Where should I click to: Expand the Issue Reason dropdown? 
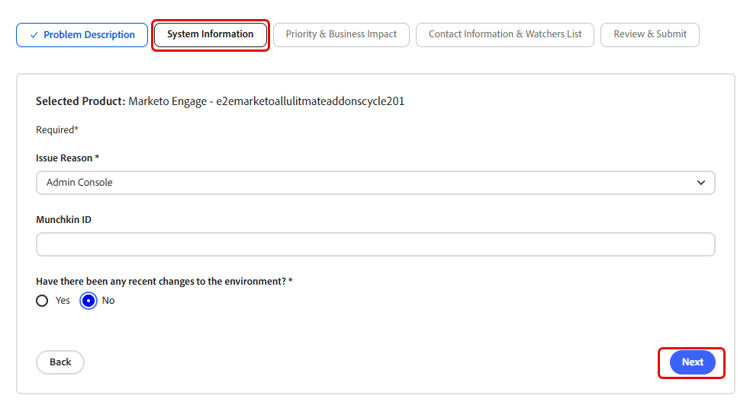375,183
